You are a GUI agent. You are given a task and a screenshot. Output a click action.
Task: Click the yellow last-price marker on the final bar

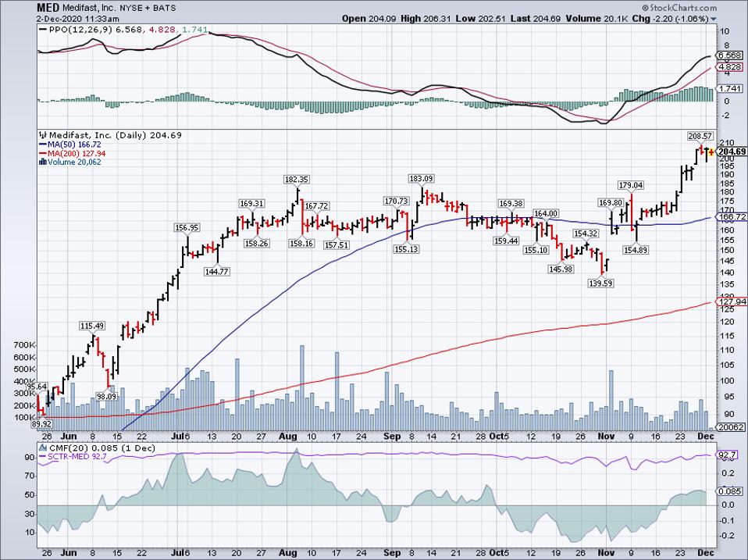point(711,152)
